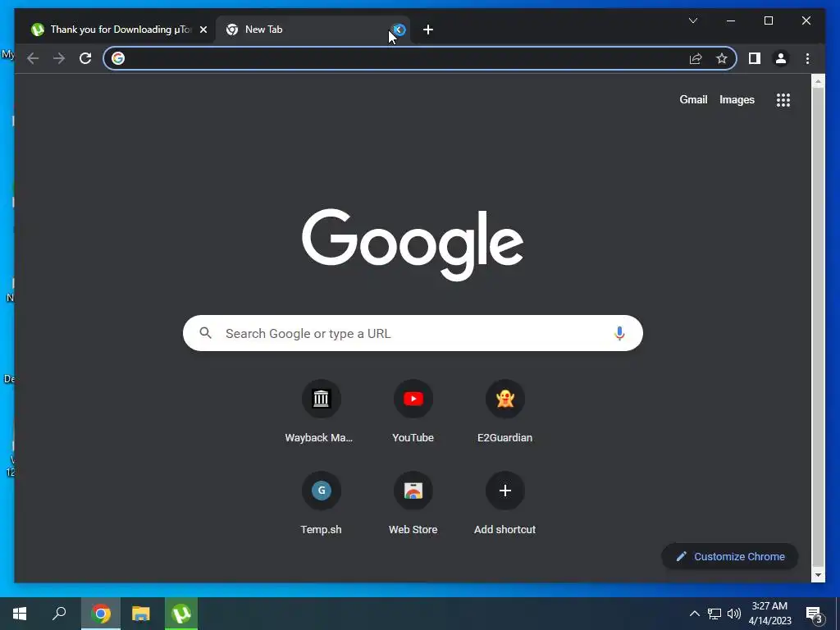Focus the Search Google or type a URL box
This screenshot has height=630, width=840.
413,333
